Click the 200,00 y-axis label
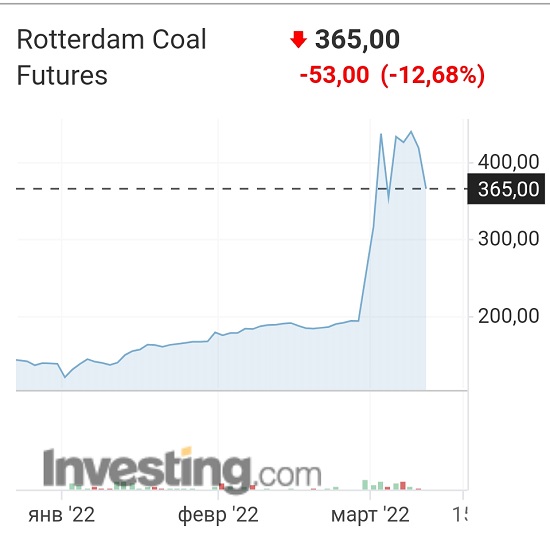This screenshot has width=550, height=541. point(508,316)
